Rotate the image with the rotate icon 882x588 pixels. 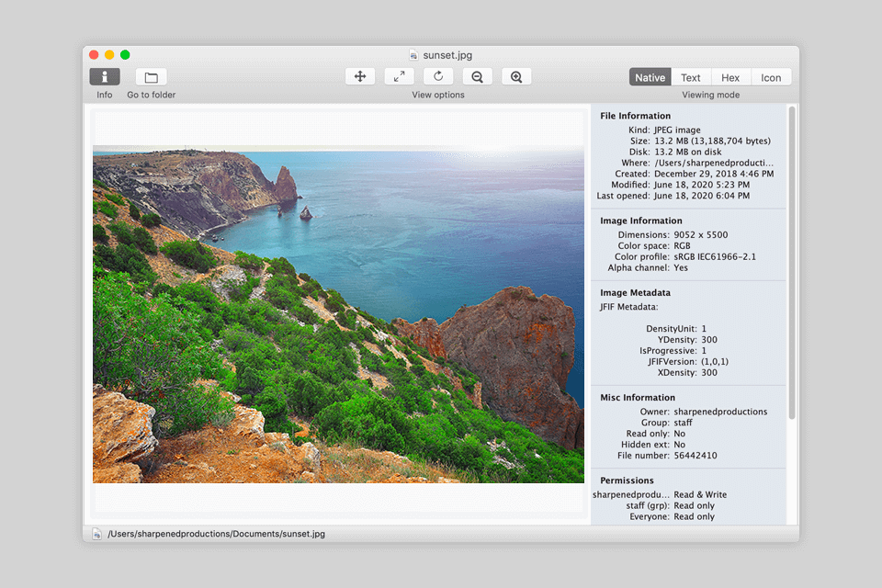point(438,76)
